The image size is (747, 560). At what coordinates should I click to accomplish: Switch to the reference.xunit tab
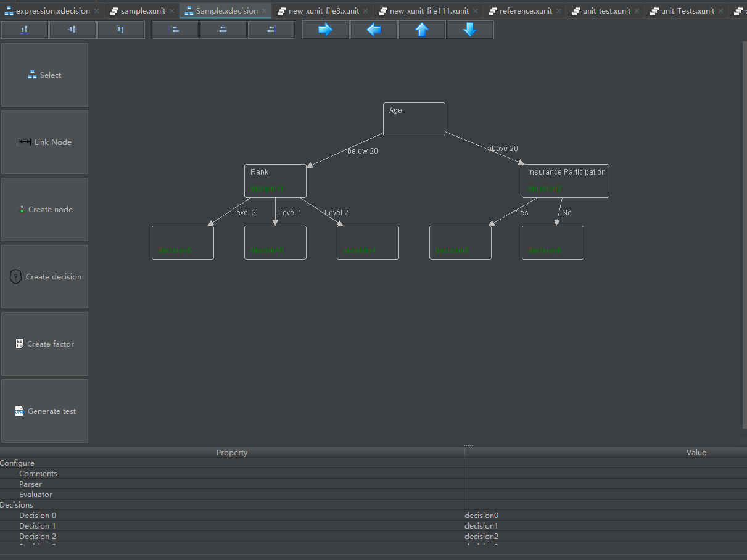tap(526, 10)
